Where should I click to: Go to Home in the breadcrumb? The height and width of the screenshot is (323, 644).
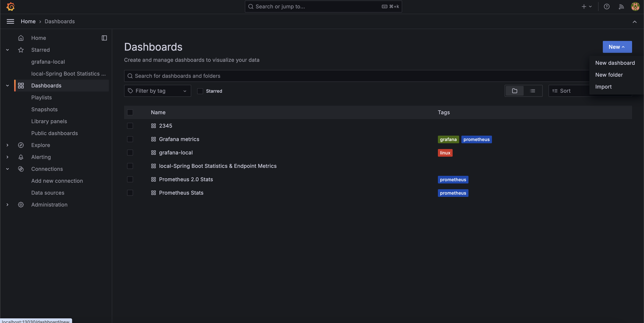28,21
